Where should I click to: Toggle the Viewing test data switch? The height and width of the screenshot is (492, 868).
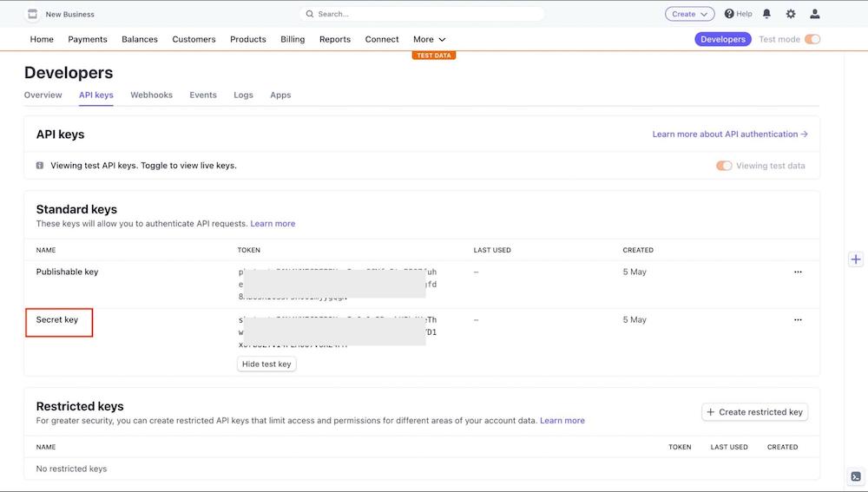pyautogui.click(x=724, y=166)
